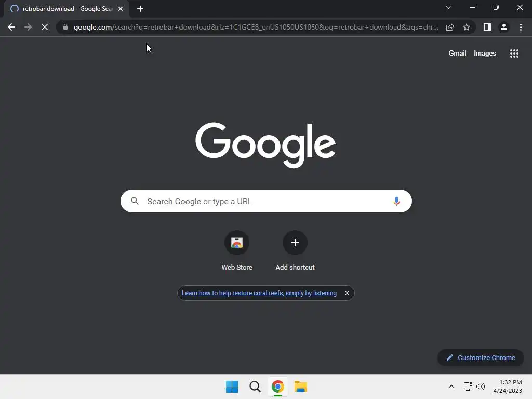Open the side panel icon
The image size is (532, 399).
click(487, 27)
